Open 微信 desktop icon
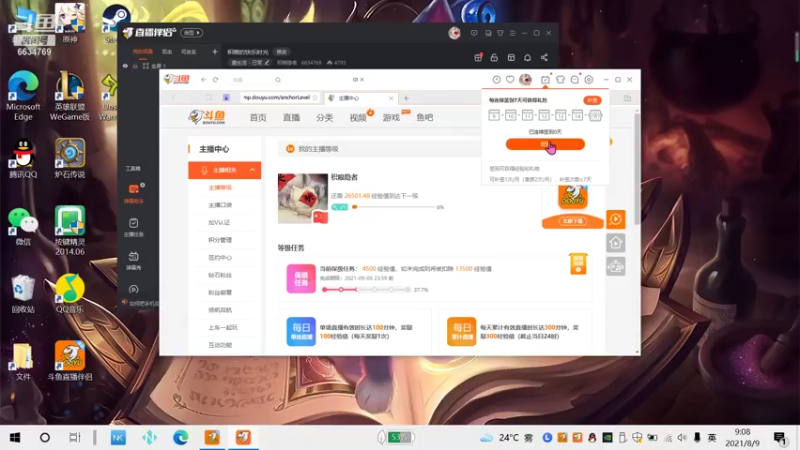The width and height of the screenshot is (800, 450). click(x=23, y=227)
